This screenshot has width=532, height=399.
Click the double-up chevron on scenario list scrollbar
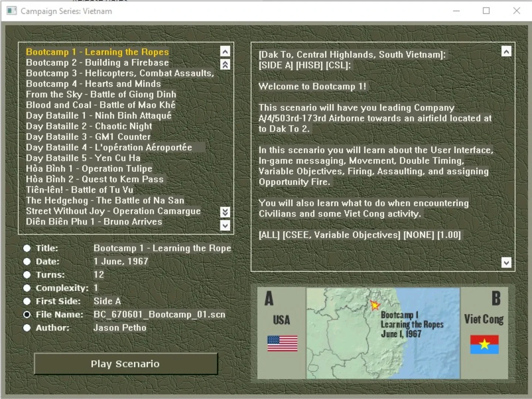pyautogui.click(x=225, y=64)
